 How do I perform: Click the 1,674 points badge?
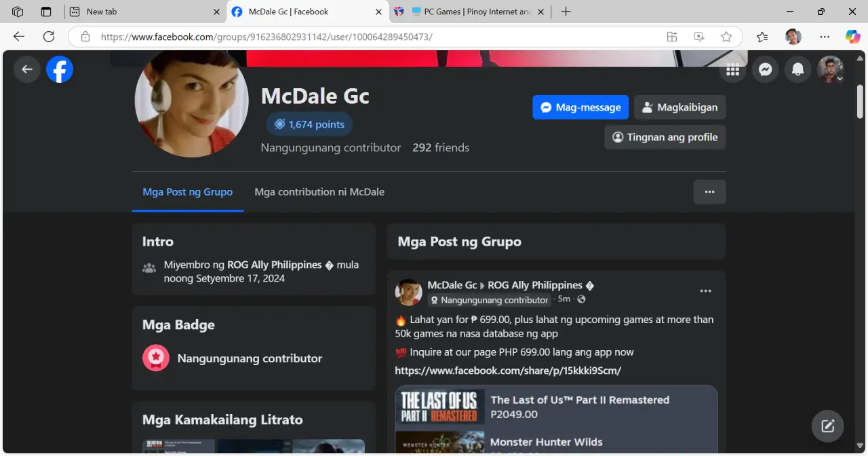[309, 124]
